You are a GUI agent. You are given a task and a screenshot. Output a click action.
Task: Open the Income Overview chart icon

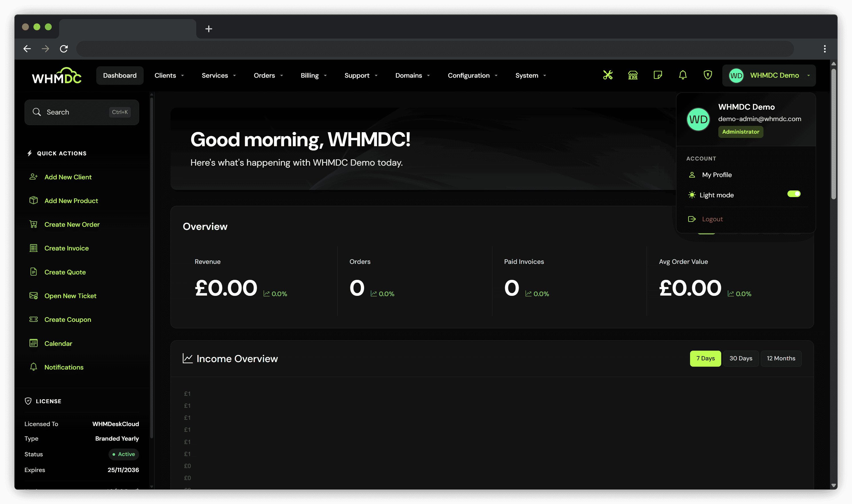point(188,358)
